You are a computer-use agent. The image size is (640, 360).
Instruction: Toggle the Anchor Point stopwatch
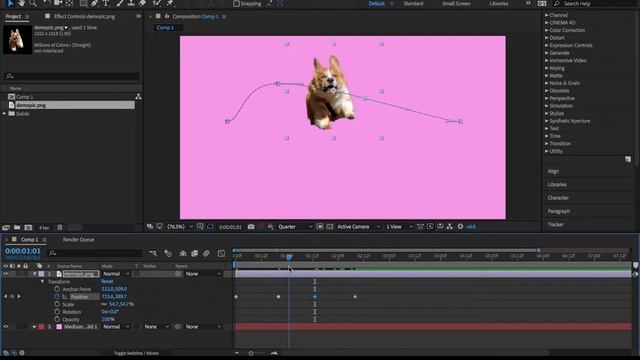coord(57,289)
